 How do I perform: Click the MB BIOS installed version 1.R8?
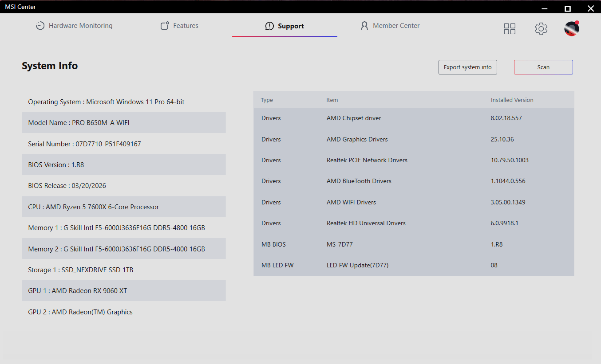(x=497, y=244)
